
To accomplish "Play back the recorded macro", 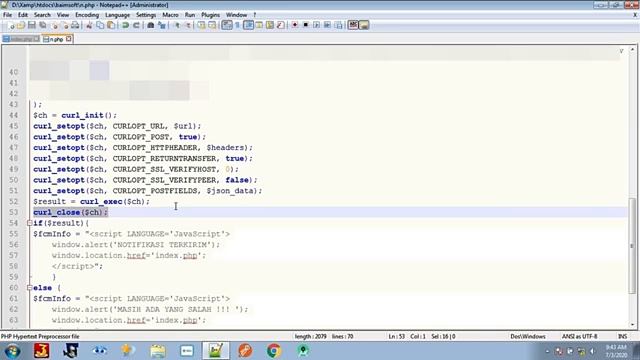I will [x=316, y=25].
